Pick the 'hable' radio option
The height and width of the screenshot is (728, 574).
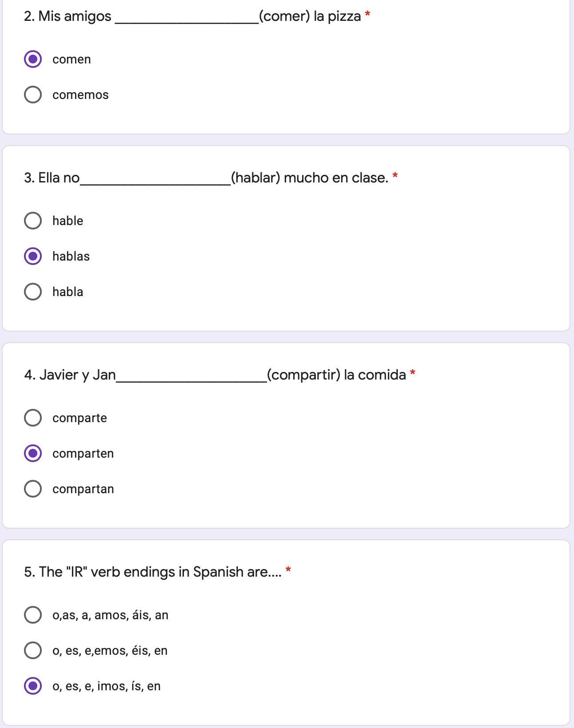point(33,221)
